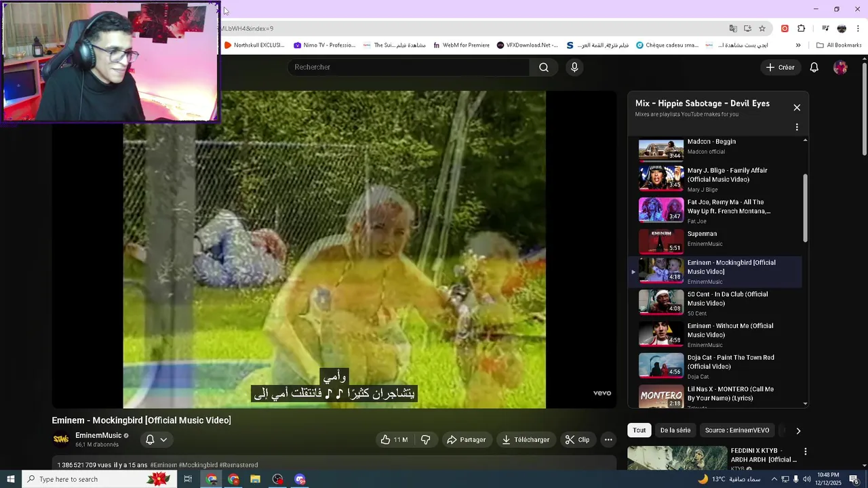Open FEDDINI X KTYB recommended video thumbnail

[677, 458]
